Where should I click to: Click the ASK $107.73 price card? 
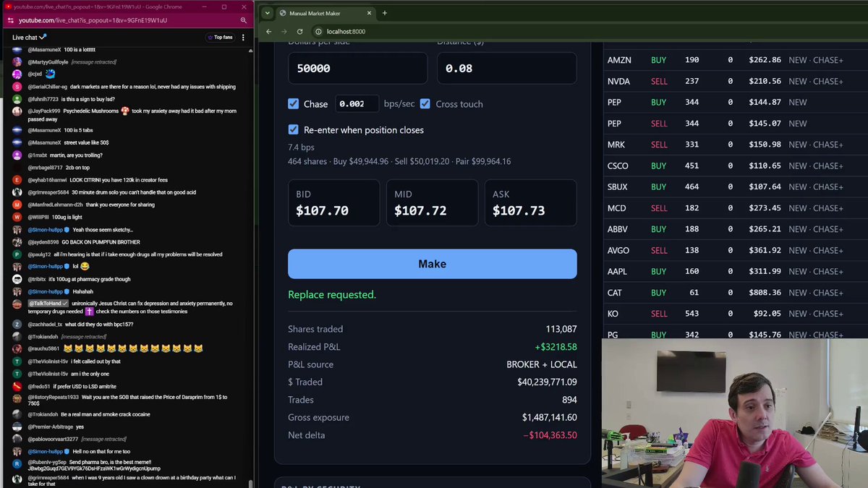530,203
